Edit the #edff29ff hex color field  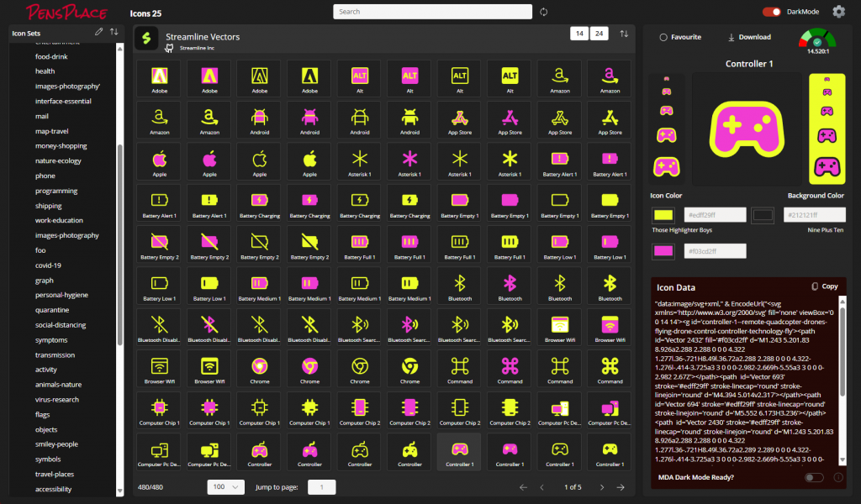point(715,215)
